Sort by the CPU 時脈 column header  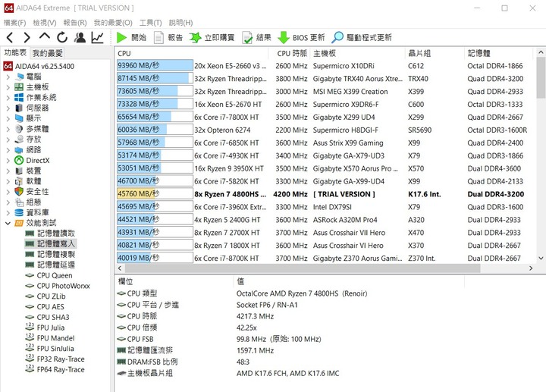(290, 53)
